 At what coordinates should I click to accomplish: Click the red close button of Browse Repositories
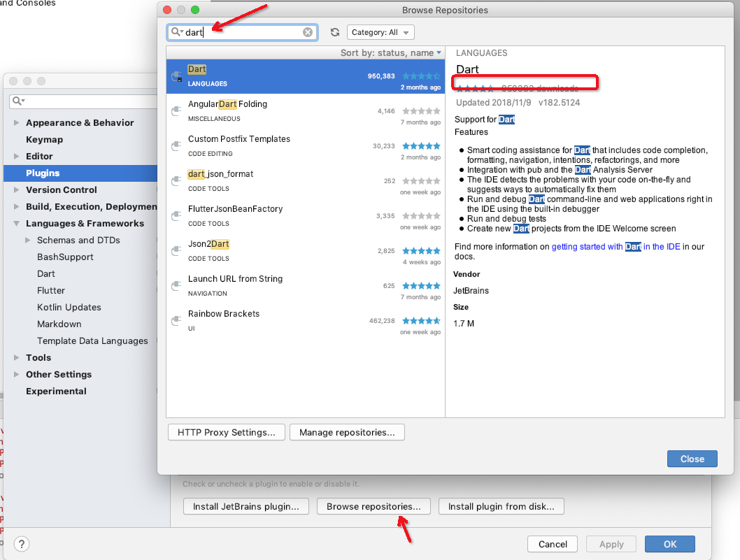(x=167, y=10)
